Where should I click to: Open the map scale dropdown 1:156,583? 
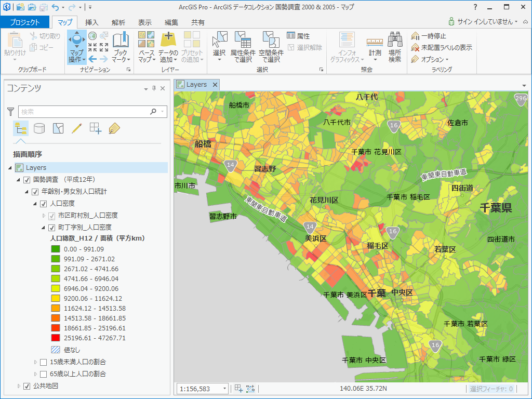point(224,389)
